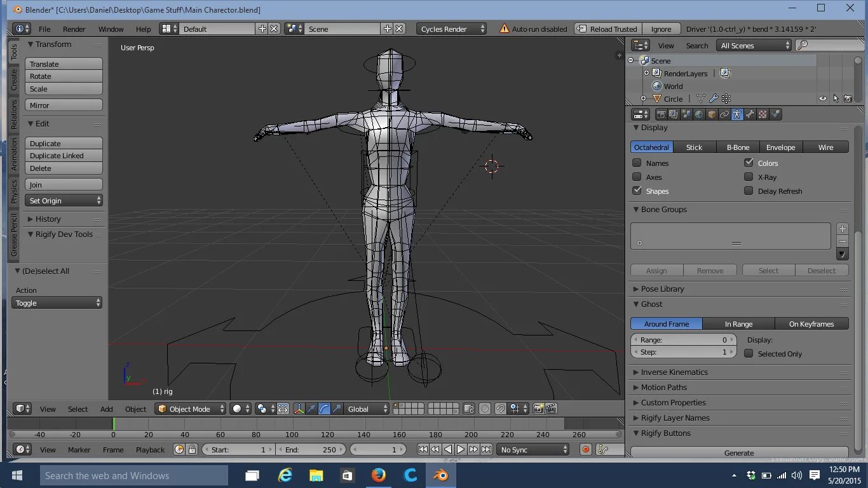The height and width of the screenshot is (488, 868).
Task: Click the red record auto-keyframe button
Action: point(586,449)
